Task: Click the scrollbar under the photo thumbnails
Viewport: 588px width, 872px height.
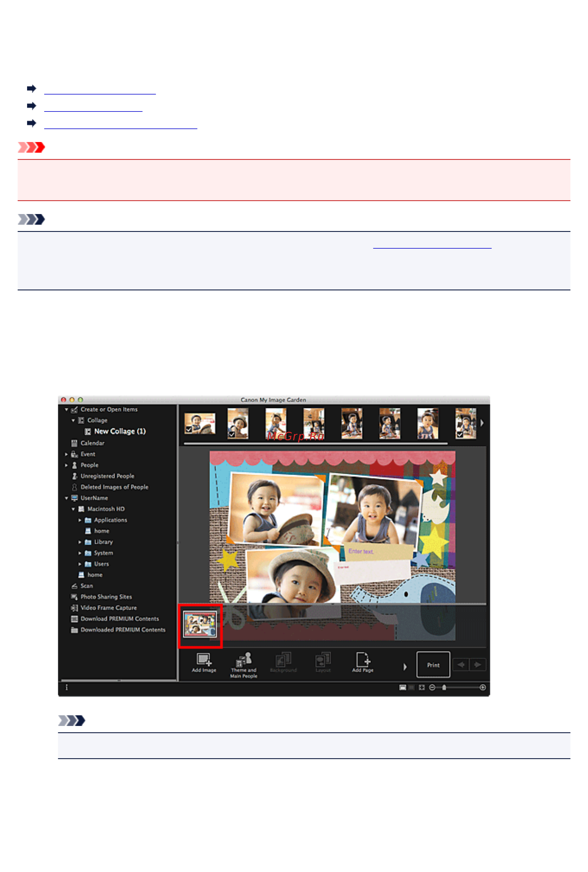Action: pos(315,444)
